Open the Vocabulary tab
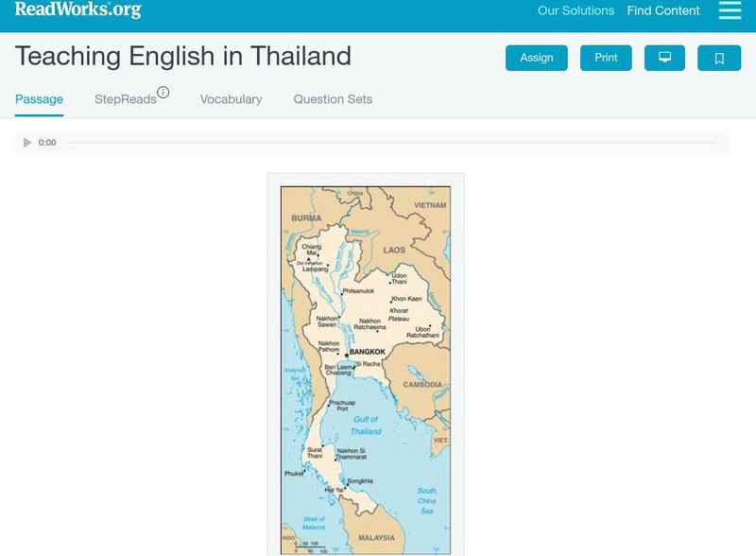Viewport: 756px width, 556px height. [231, 99]
